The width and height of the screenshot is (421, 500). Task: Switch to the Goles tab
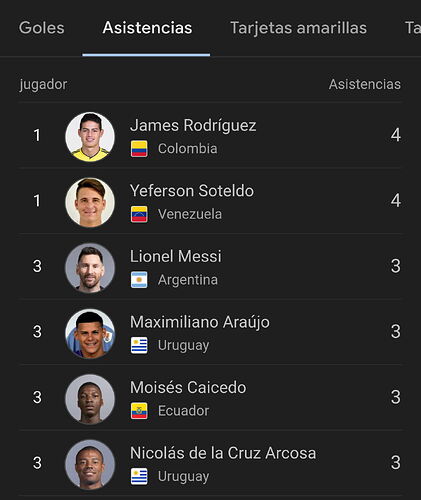click(41, 28)
